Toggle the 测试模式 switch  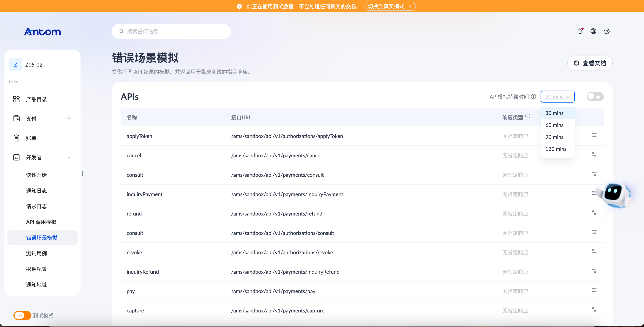click(22, 315)
